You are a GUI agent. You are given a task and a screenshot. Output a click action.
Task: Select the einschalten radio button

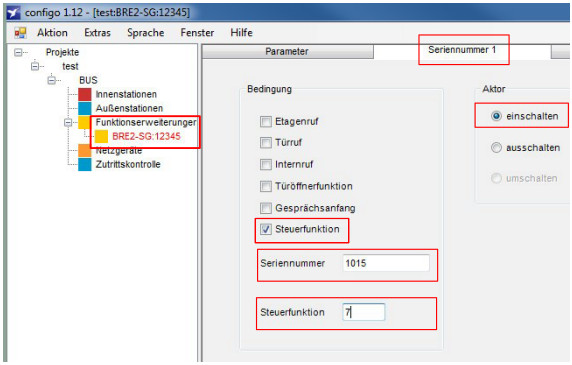click(x=496, y=116)
